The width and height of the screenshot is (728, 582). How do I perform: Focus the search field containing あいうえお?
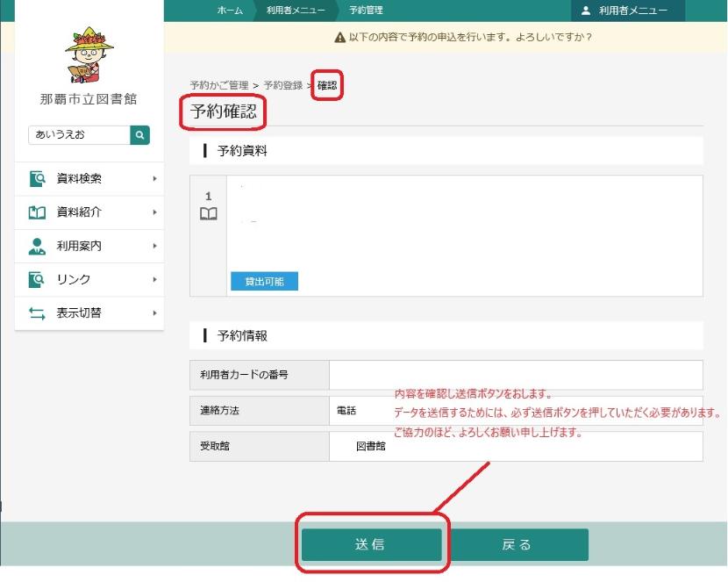pos(80,135)
